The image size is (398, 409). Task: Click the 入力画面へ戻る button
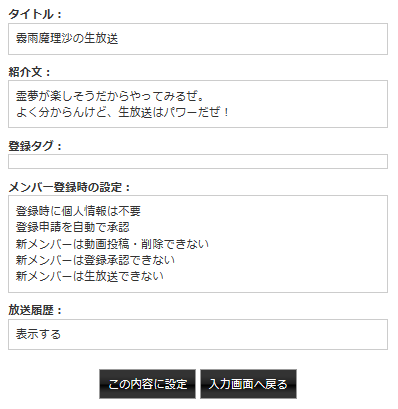pyautogui.click(x=248, y=384)
